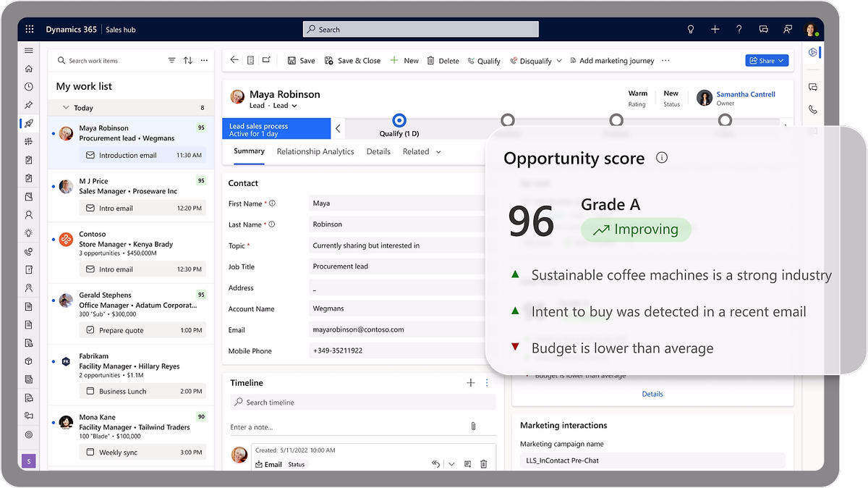Open work list more options ellipsis
The width and height of the screenshot is (868, 488).
pos(205,61)
